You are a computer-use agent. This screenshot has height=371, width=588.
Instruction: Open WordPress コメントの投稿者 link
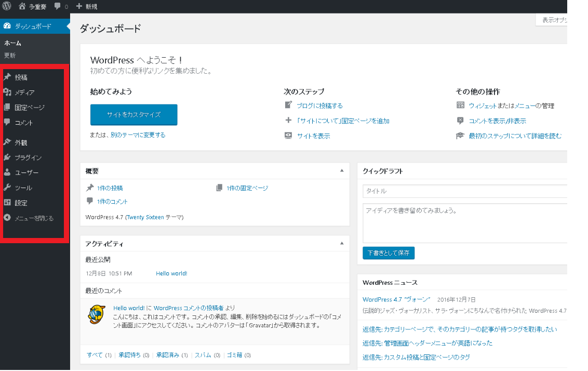[x=189, y=308]
